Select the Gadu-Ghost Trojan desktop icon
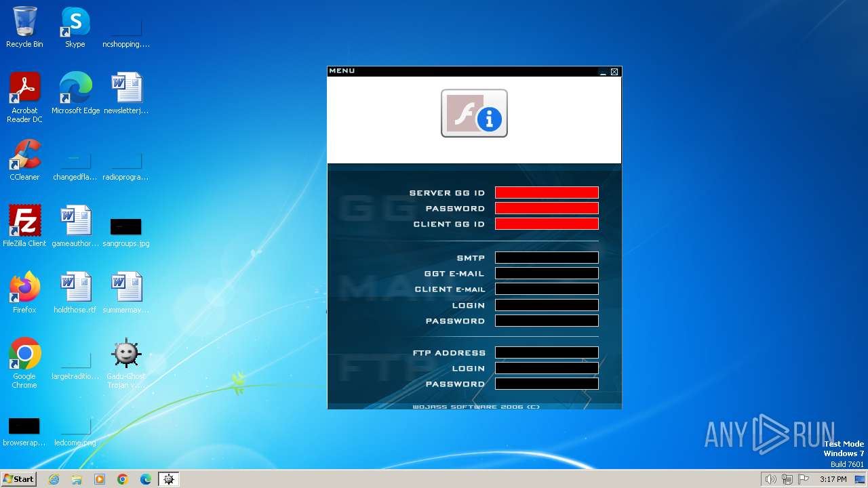This screenshot has width=868, height=488. click(126, 363)
